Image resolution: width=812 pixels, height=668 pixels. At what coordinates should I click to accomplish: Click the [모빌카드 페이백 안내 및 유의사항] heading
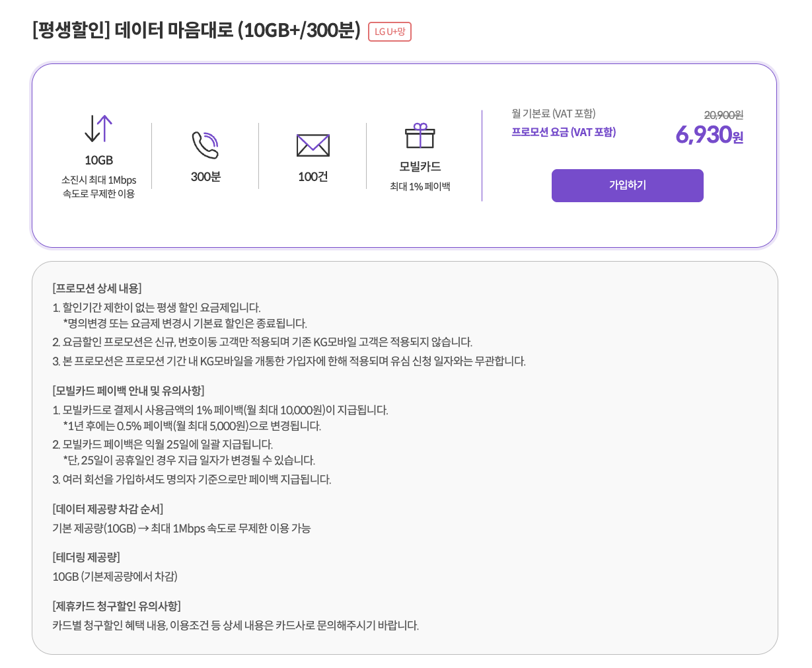tap(128, 390)
